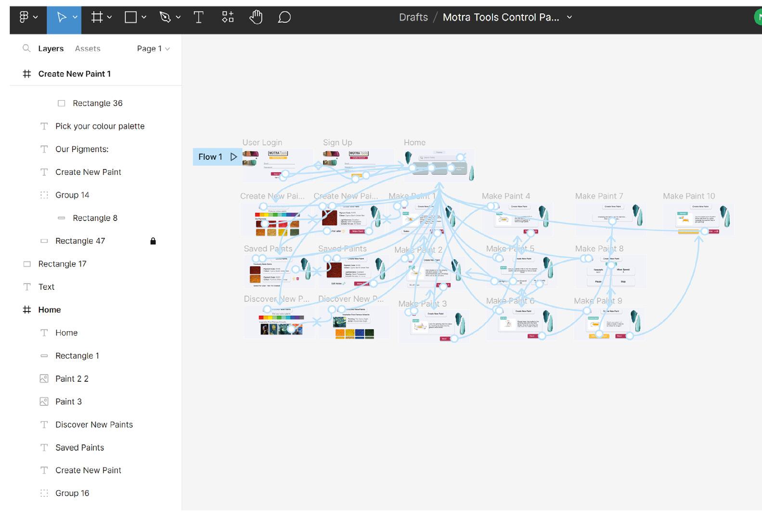The width and height of the screenshot is (762, 532).
Task: Select the Home frame layer
Action: coord(50,310)
